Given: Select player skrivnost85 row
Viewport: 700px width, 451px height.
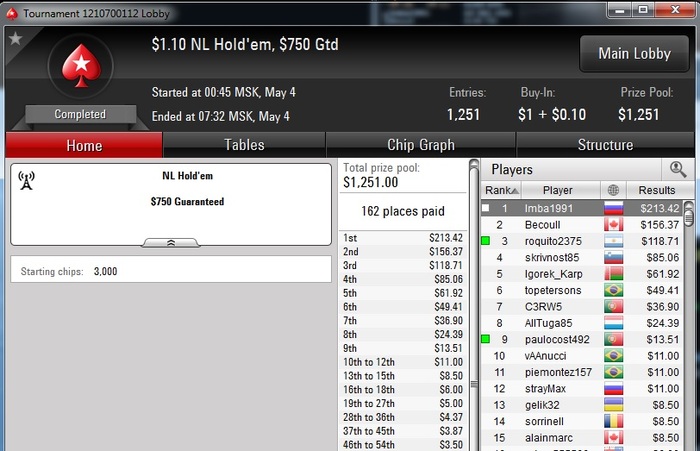Looking at the screenshot, I should pos(582,258).
